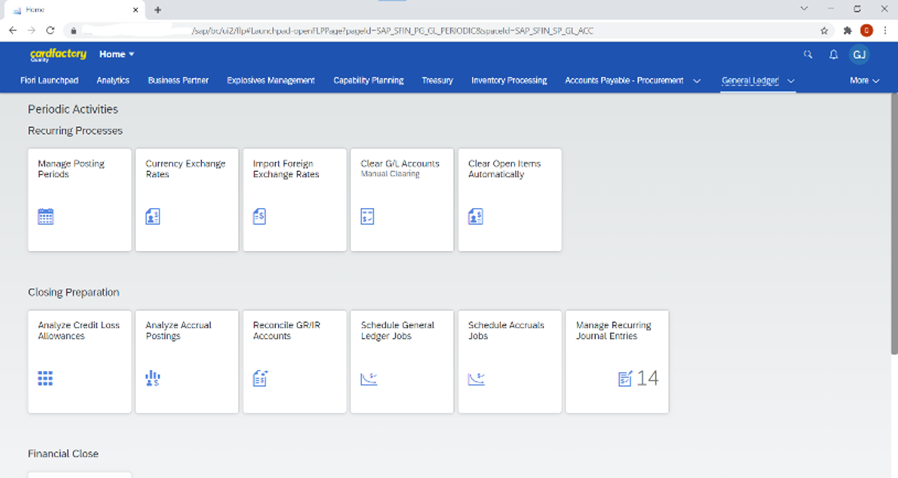Click the Clear G/L Accounts checklist icon

click(367, 216)
